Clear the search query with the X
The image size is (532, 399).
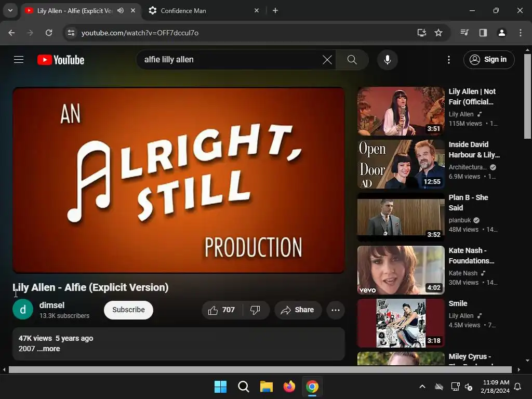327,60
